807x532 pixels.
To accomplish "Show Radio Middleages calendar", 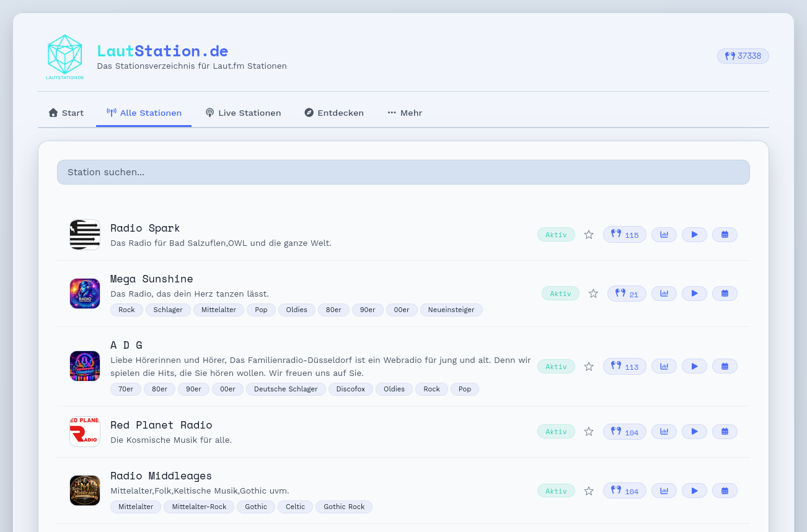I will tap(725, 491).
